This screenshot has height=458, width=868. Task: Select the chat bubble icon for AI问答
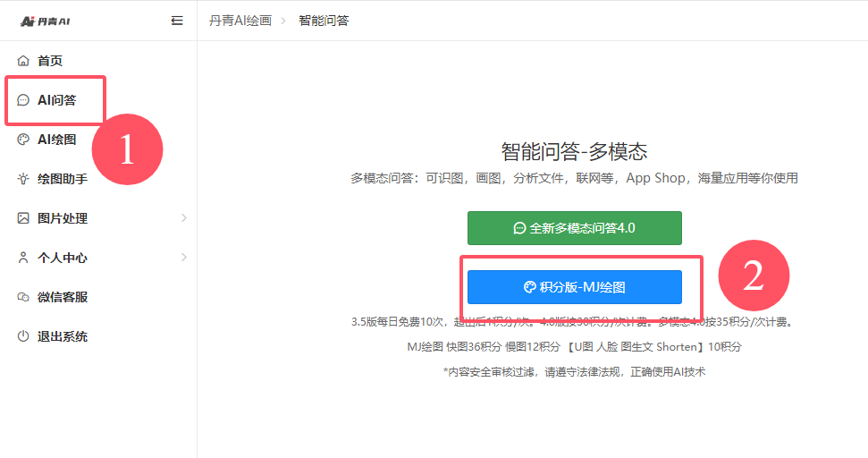coord(23,100)
